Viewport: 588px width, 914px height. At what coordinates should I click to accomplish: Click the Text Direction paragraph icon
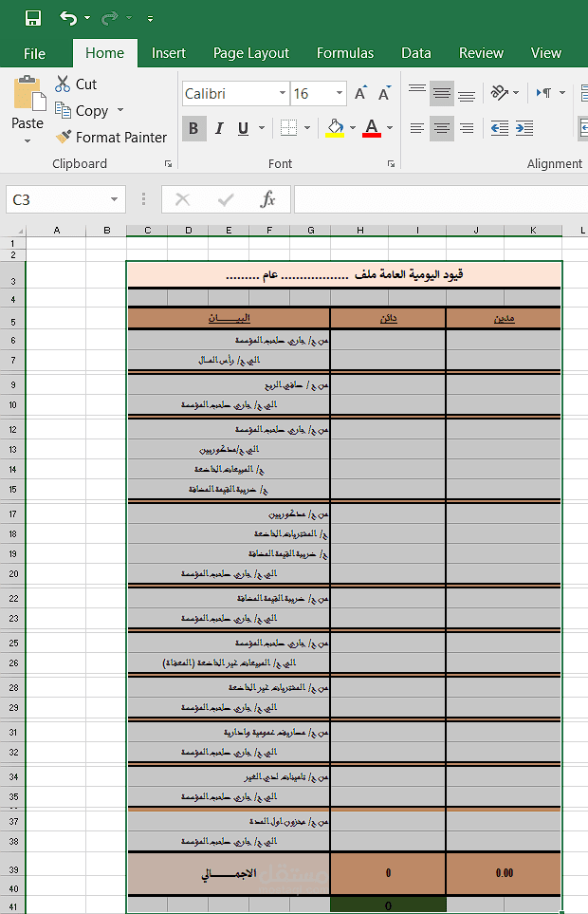[544, 93]
